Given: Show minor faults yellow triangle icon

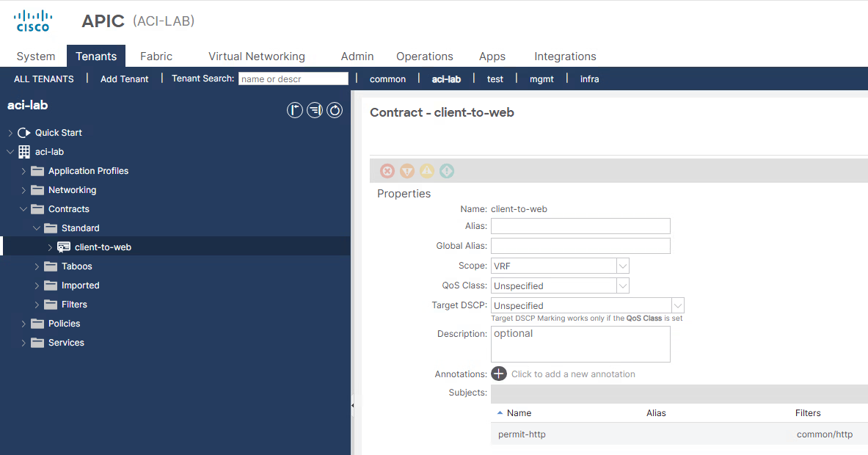Looking at the screenshot, I should click(427, 171).
